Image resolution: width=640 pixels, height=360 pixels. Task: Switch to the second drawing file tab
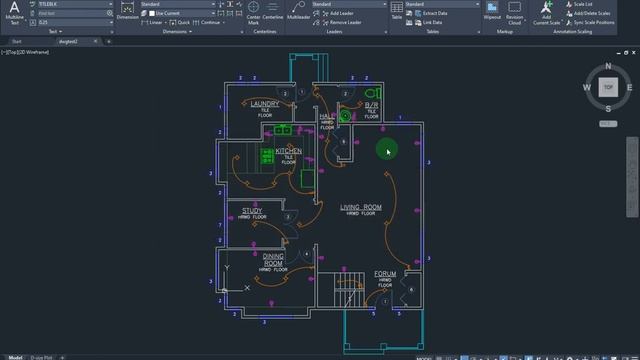click(x=69, y=42)
